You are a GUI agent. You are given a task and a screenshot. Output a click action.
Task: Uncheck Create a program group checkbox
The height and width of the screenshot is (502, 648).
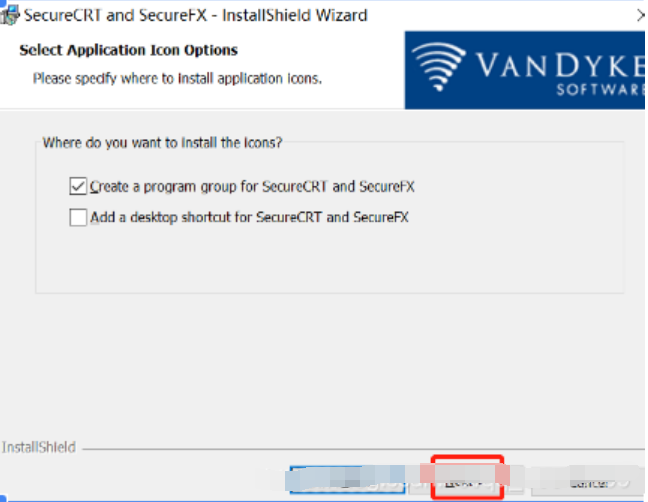78,186
